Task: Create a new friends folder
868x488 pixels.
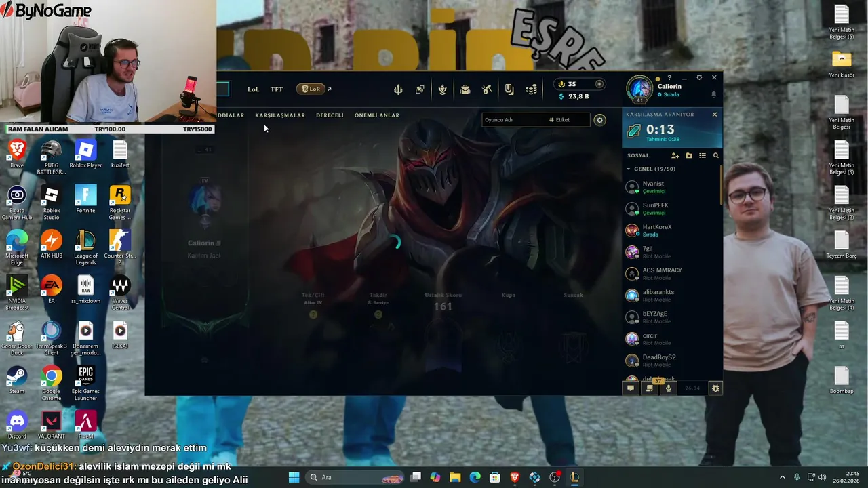Action: pos(689,156)
